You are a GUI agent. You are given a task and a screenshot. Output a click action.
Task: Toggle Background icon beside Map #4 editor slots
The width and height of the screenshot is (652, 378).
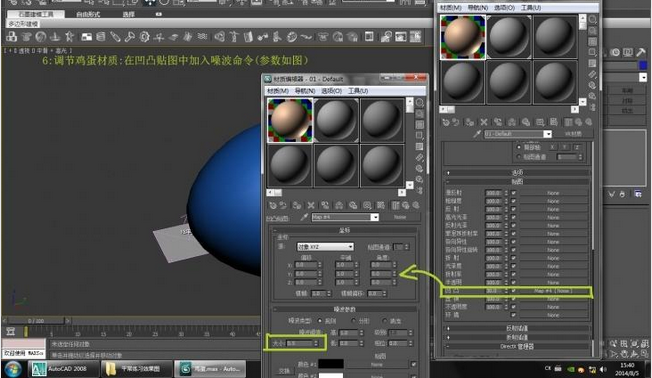[420, 125]
